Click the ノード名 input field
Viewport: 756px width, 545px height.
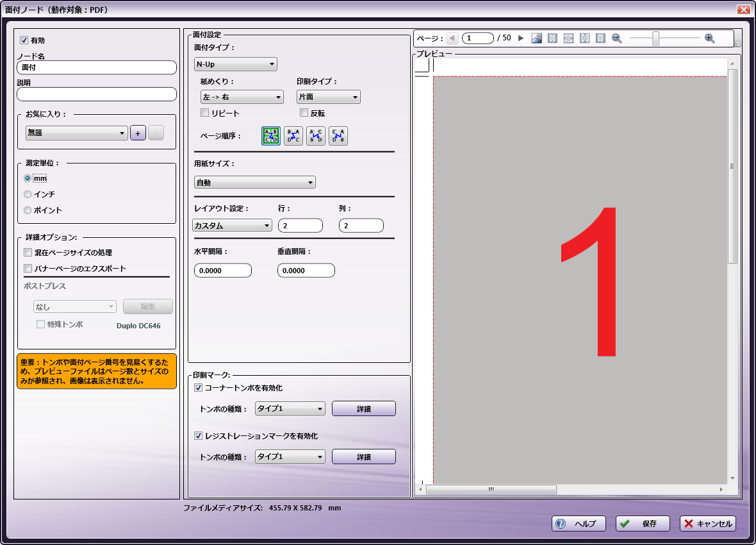coord(97,67)
